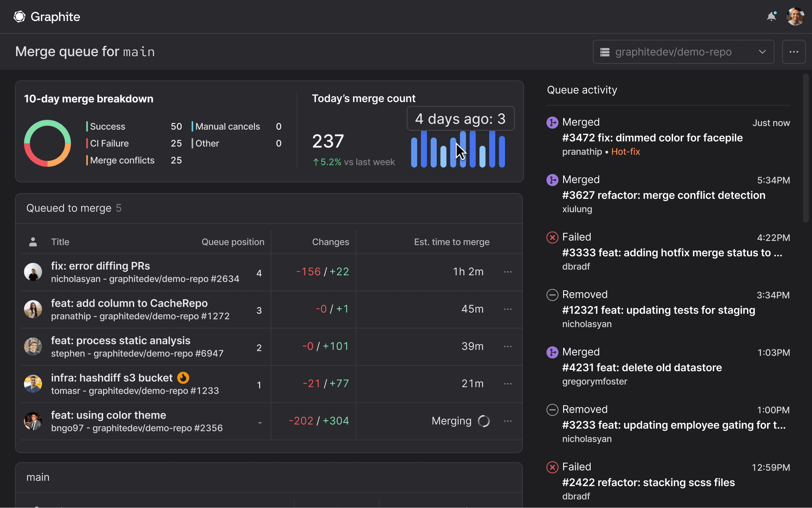
Task: Click the Failed status icon for #3333
Action: click(x=552, y=236)
